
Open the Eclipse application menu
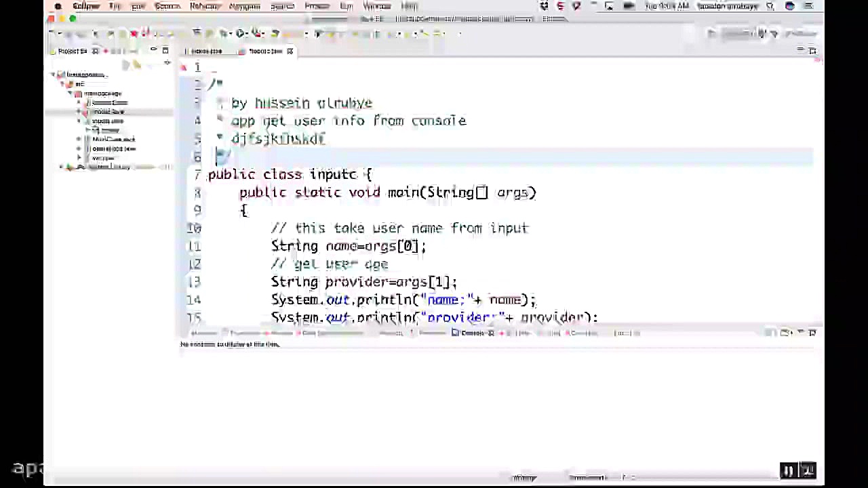click(86, 6)
